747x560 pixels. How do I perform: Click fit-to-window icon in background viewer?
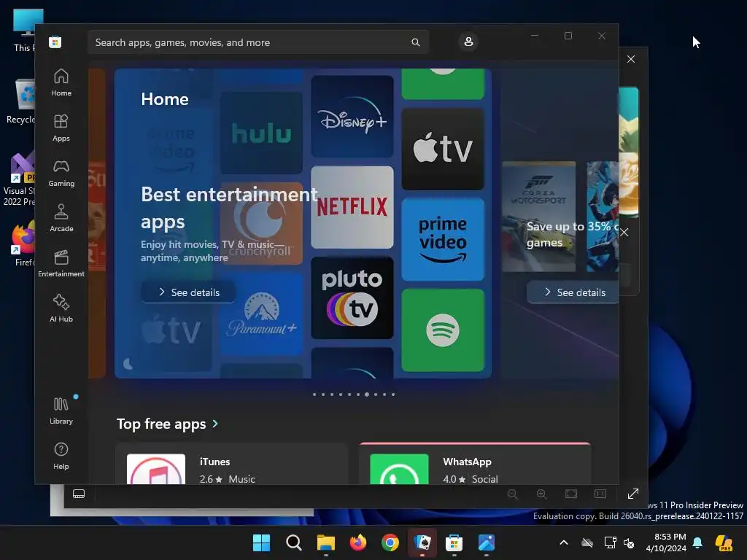click(x=571, y=494)
